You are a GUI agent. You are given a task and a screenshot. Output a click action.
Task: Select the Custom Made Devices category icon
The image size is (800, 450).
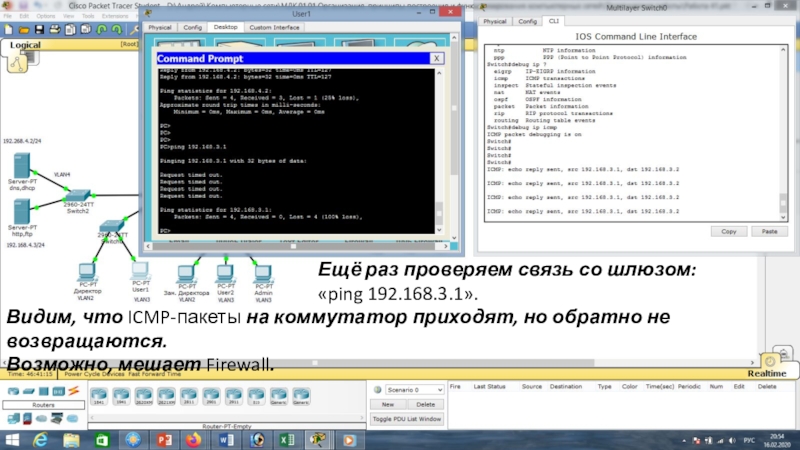pyautogui.click(x=57, y=418)
